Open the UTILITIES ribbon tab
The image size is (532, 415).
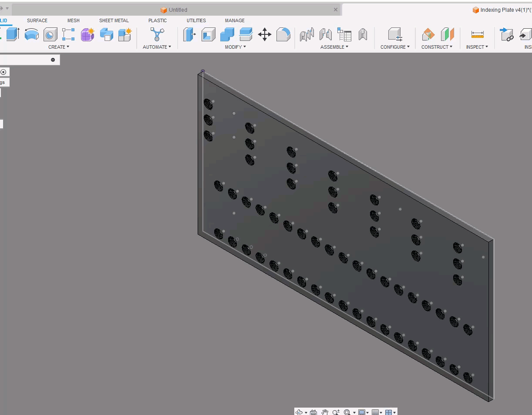[196, 20]
